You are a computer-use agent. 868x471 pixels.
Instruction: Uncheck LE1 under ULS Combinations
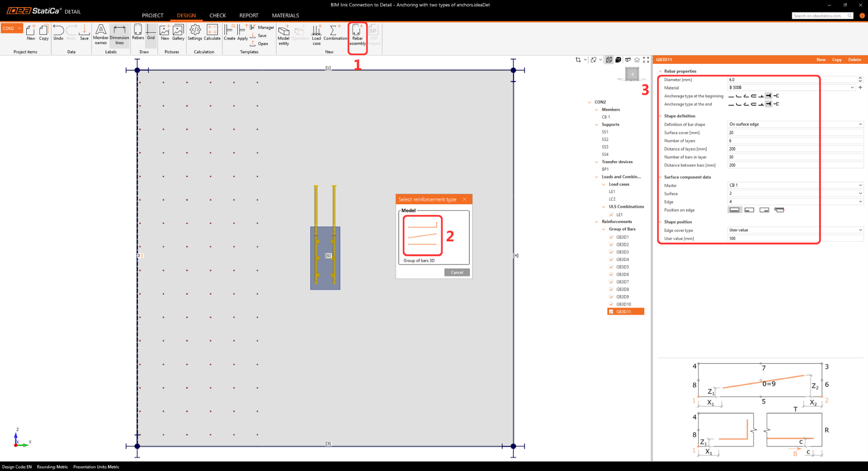[611, 215]
